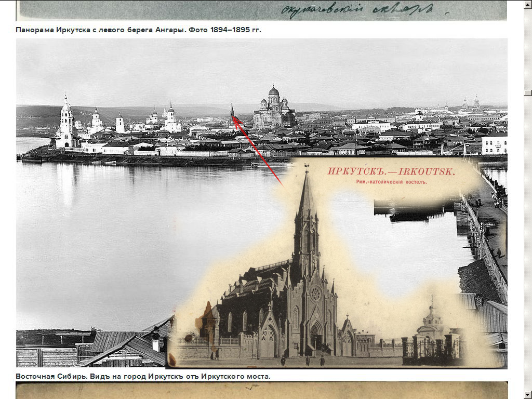Click caption "Панорама Иркутска с левого берега Ангары"
The width and height of the screenshot is (532, 399).
pyautogui.click(x=100, y=30)
